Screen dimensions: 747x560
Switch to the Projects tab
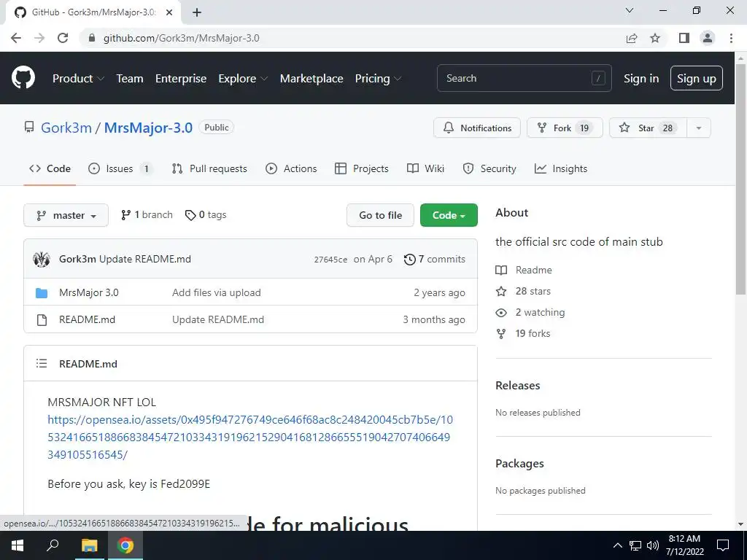coord(362,168)
